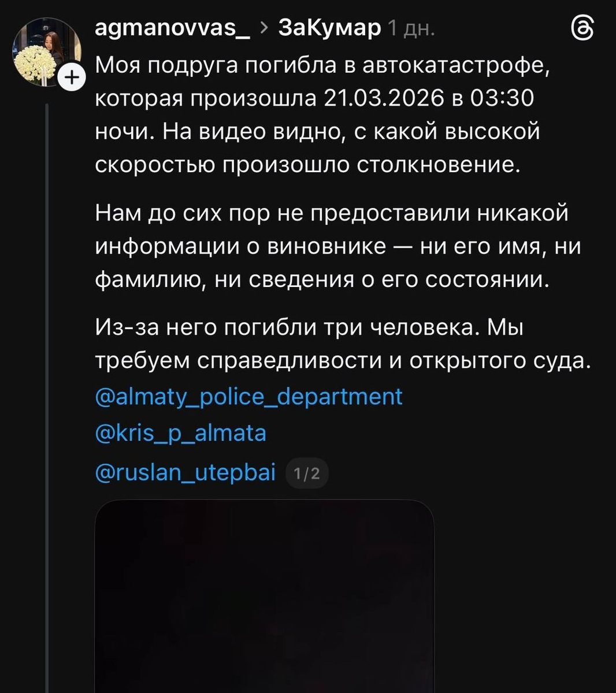Tap the small plus symbol below the avatar
The height and width of the screenshot is (693, 616).
[71, 76]
